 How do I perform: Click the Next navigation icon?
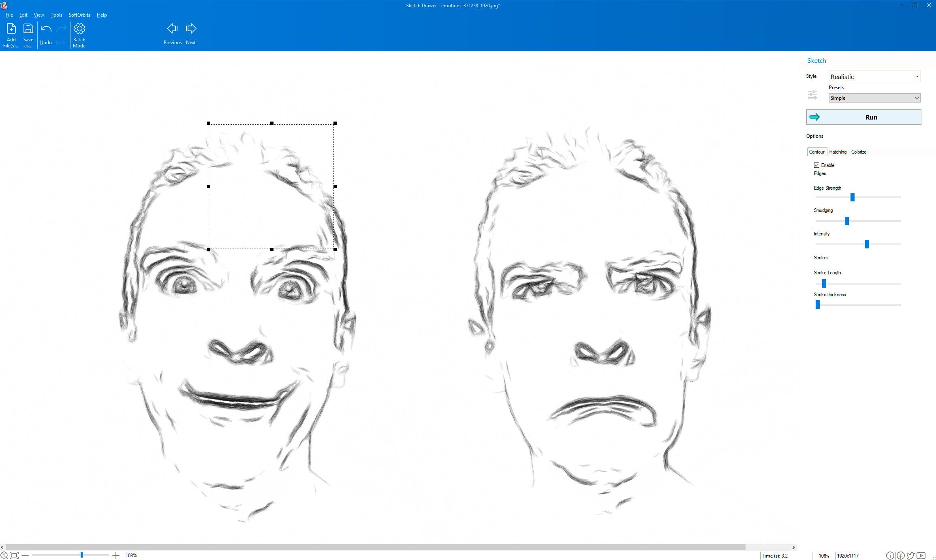tap(191, 28)
